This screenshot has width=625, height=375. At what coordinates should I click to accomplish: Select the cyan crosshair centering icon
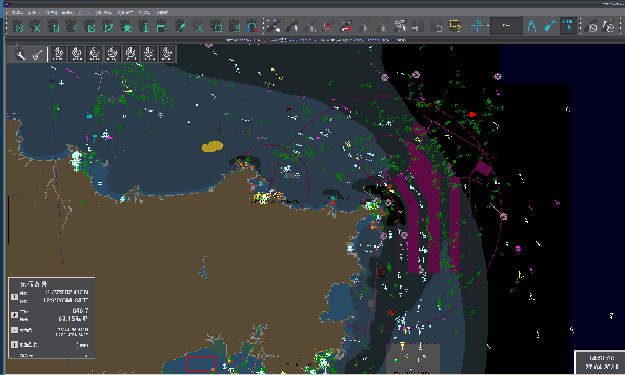477,26
